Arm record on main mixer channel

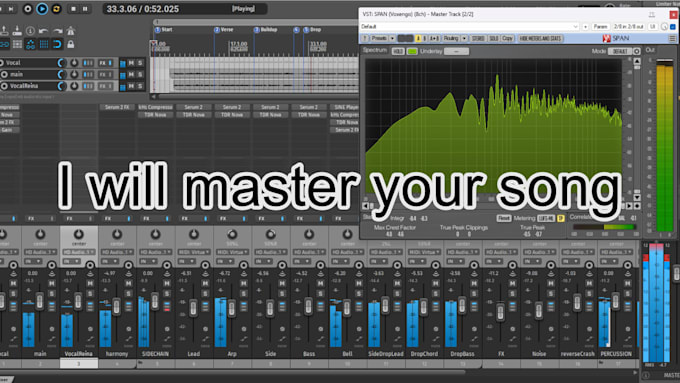click(52, 265)
